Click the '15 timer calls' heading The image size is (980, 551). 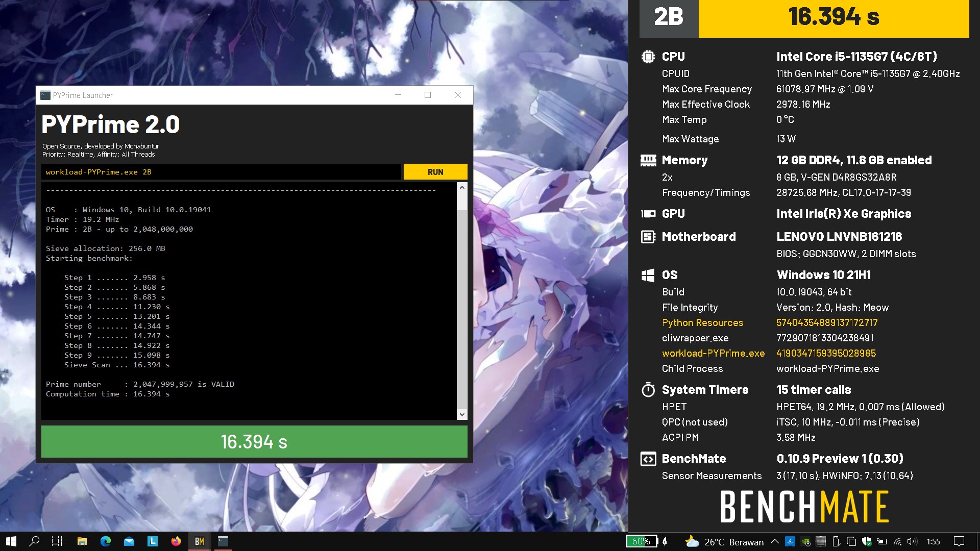[814, 390]
